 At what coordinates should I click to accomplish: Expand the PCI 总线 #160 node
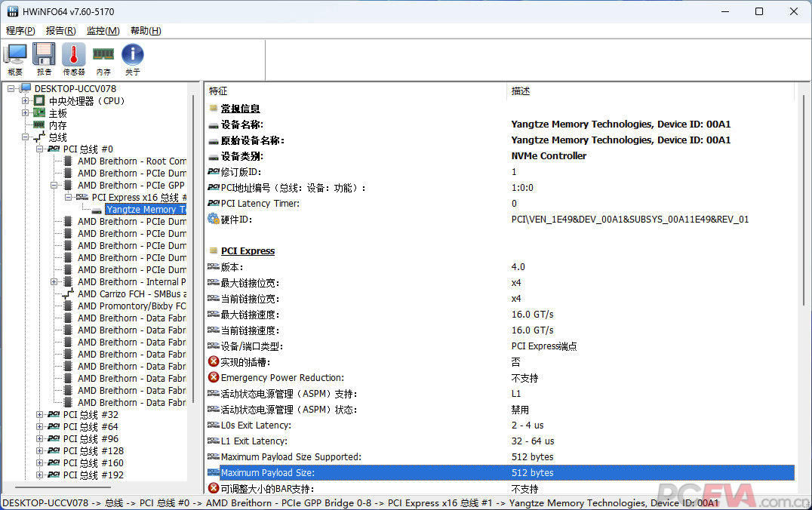click(x=39, y=463)
